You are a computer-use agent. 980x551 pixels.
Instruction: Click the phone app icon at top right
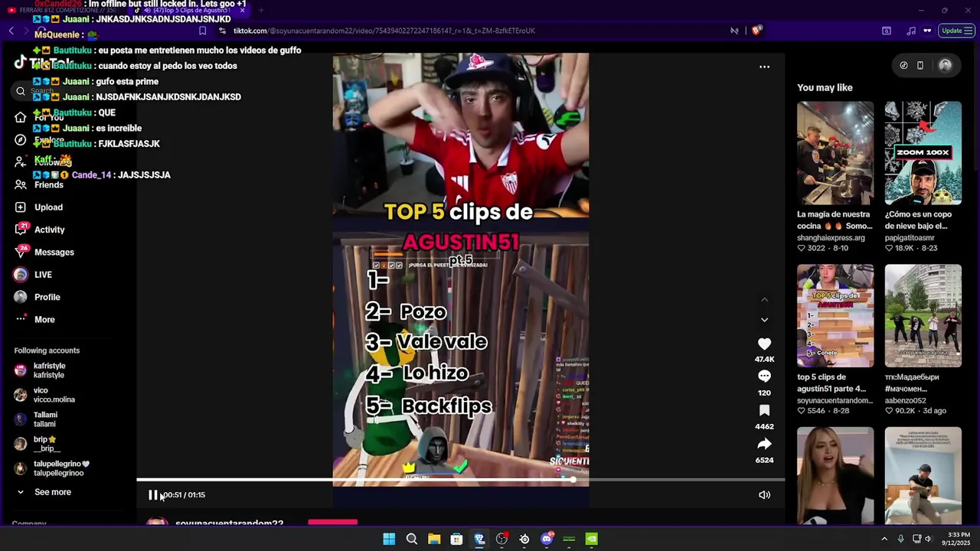pos(920,66)
